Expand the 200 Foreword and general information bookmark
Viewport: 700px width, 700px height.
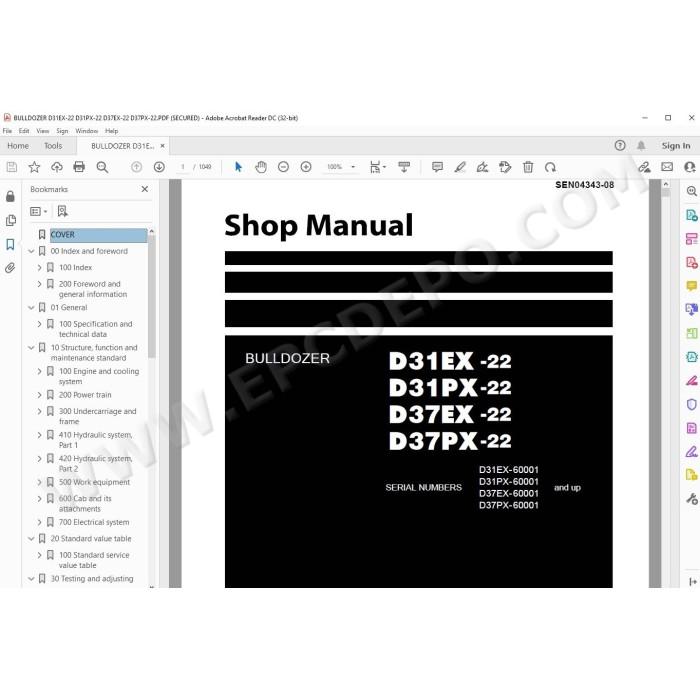(x=39, y=284)
